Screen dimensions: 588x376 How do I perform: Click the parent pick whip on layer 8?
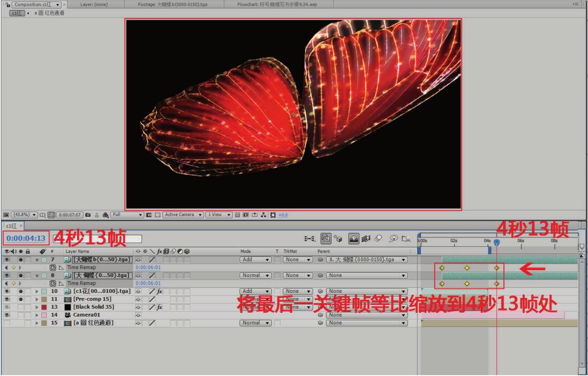coord(320,275)
